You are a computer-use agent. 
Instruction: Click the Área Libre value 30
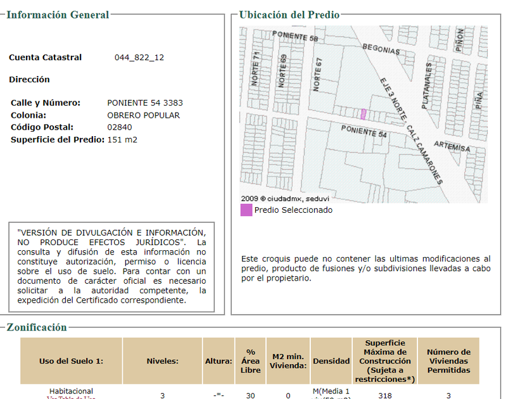250,395
